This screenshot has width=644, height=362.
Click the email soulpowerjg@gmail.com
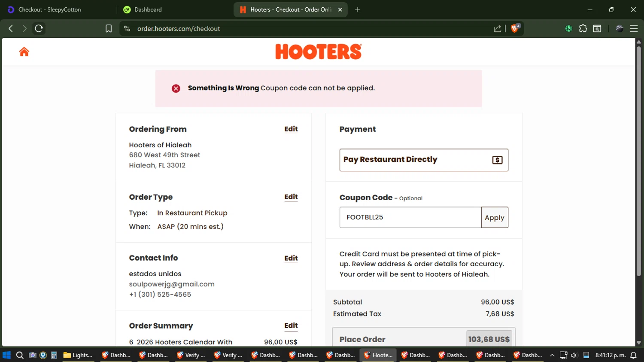[172, 284]
